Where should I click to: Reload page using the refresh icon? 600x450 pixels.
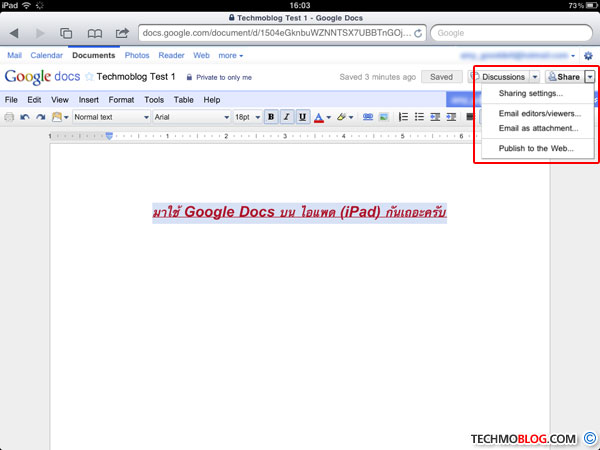(x=418, y=33)
